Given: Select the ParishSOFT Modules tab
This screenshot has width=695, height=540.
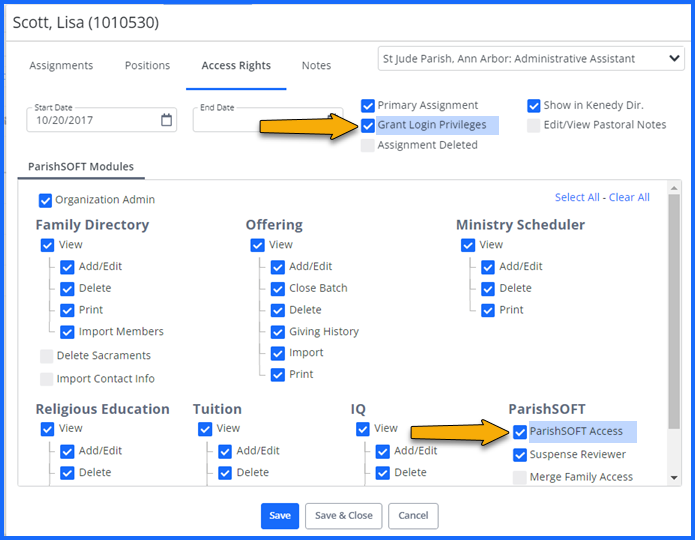Looking at the screenshot, I should coord(81,167).
